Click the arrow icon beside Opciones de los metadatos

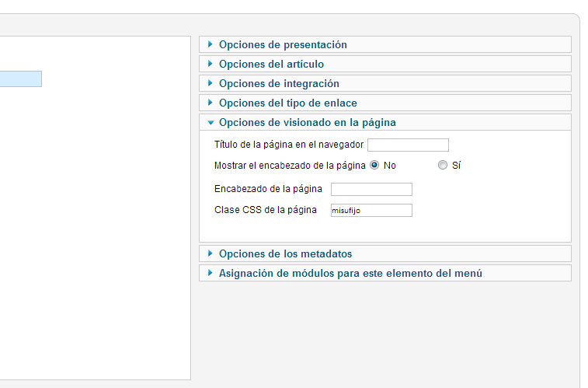click(210, 253)
